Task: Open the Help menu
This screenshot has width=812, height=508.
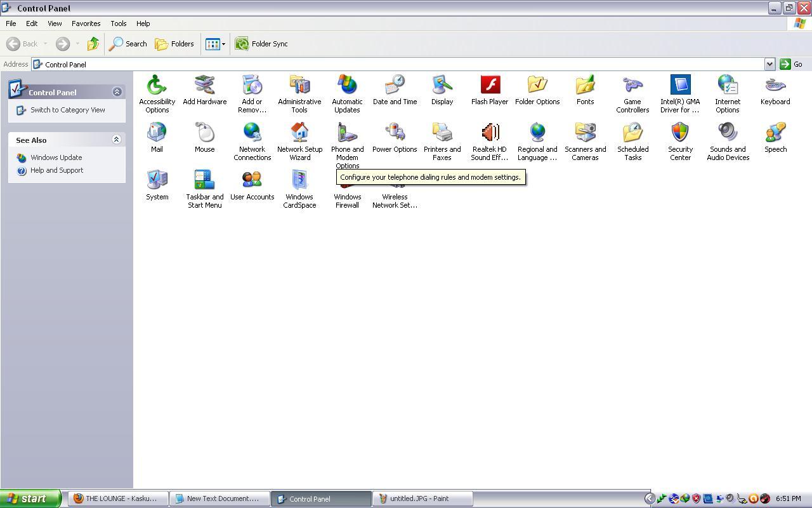Action: pyautogui.click(x=143, y=23)
